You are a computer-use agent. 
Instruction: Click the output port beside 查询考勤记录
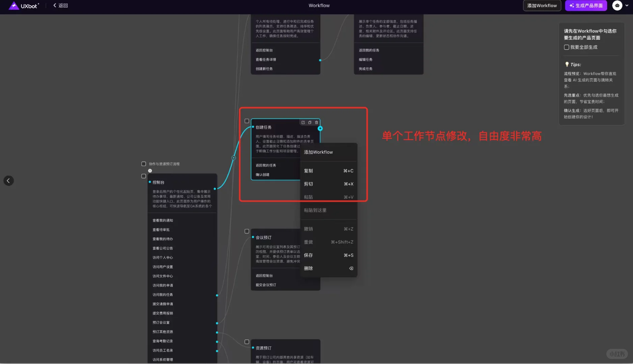217,342
